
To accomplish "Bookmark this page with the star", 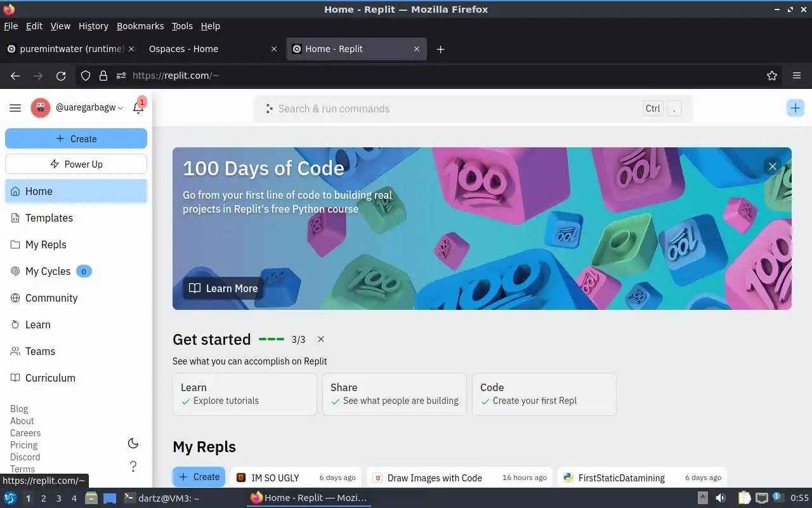I will [x=772, y=76].
